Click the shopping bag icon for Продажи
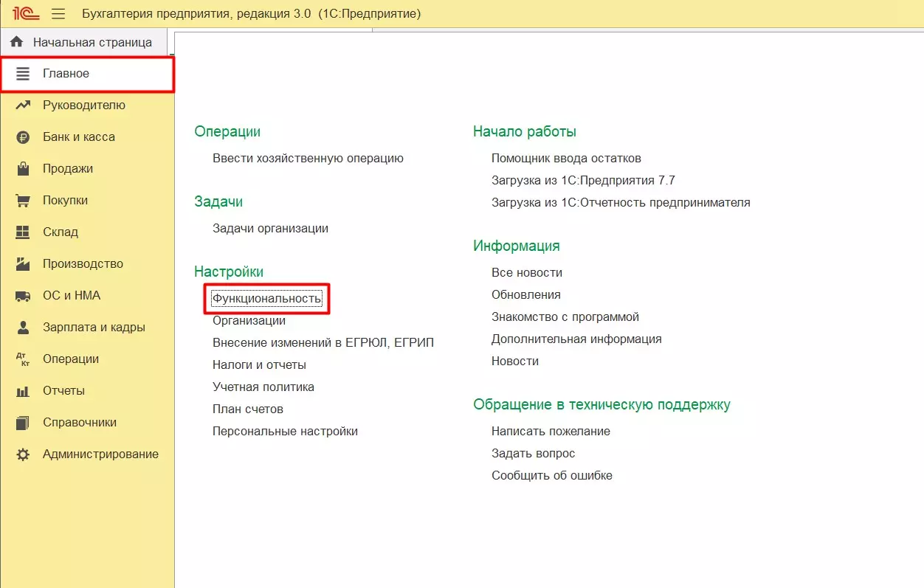 pos(23,169)
